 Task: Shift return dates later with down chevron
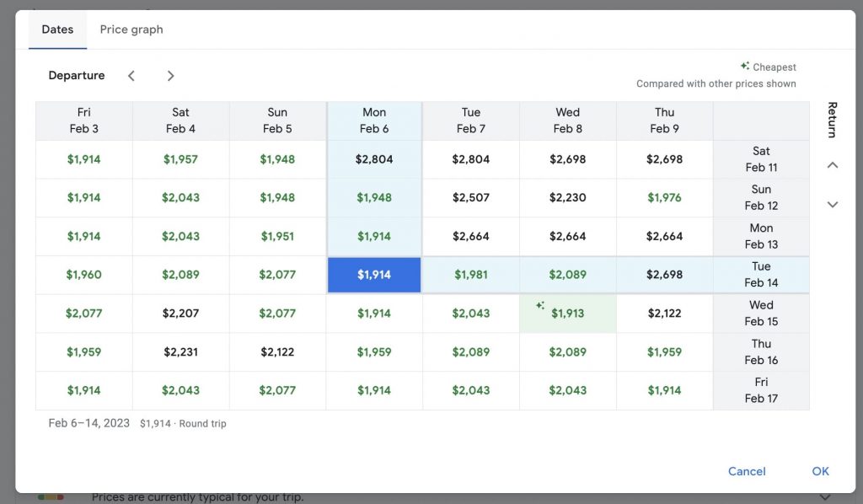(833, 205)
